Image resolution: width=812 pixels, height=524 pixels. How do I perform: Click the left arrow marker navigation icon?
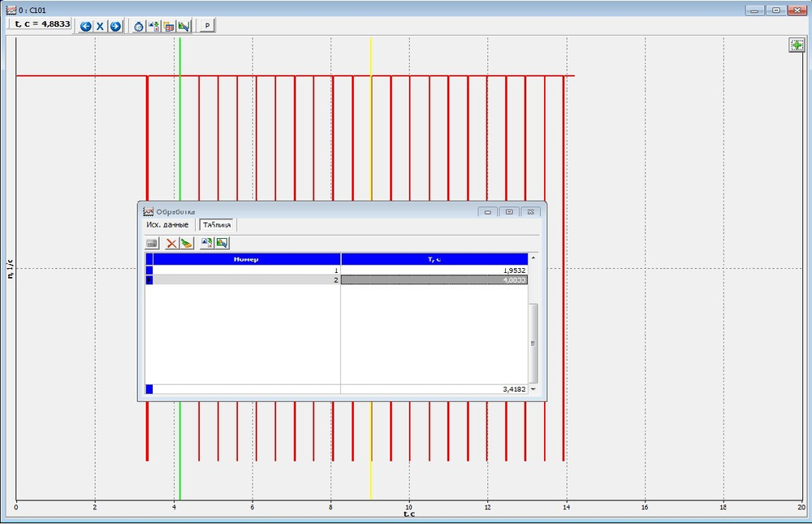85,26
